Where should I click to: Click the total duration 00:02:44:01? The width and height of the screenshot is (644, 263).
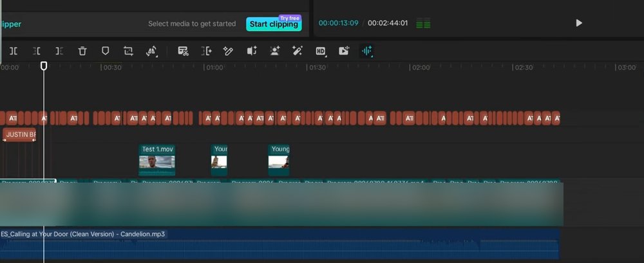(x=388, y=23)
